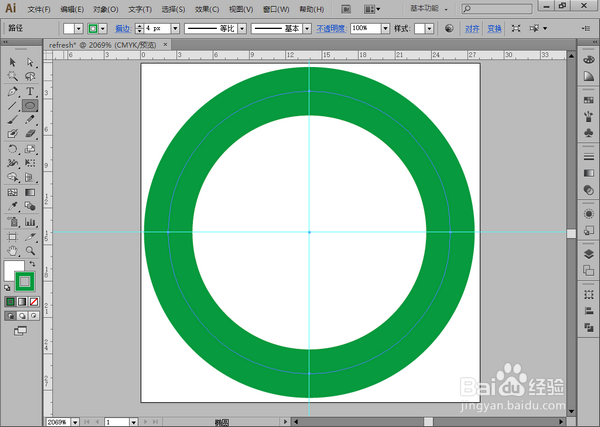Open the Stroke panel icon
This screenshot has height=427, width=600.
click(589, 157)
